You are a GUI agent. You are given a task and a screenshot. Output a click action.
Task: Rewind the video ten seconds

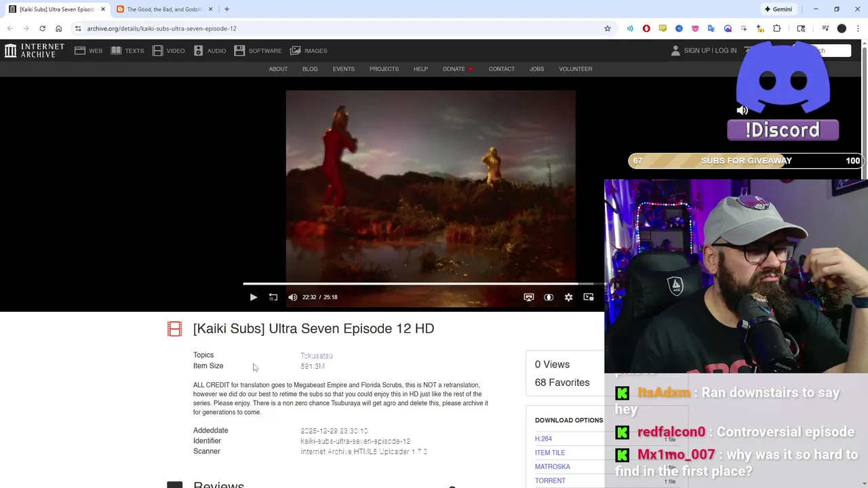point(273,297)
